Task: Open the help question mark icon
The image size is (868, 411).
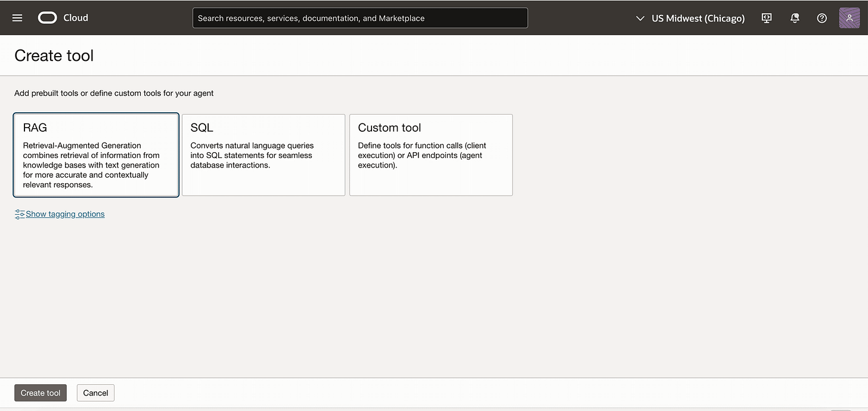Action: click(x=822, y=18)
